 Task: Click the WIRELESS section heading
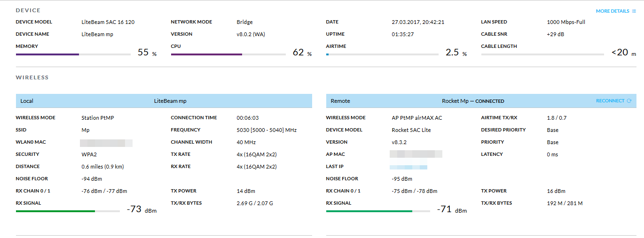(x=32, y=77)
